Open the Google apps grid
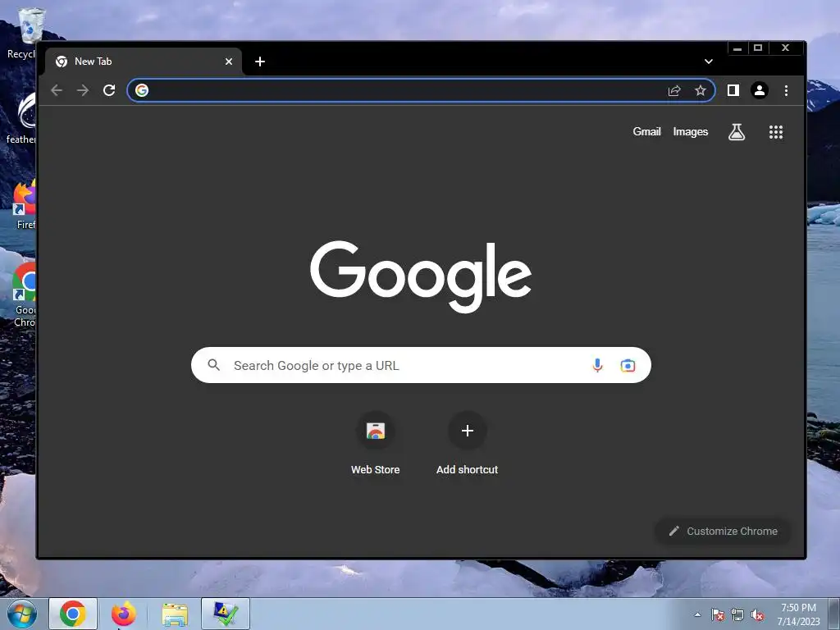 (x=776, y=132)
